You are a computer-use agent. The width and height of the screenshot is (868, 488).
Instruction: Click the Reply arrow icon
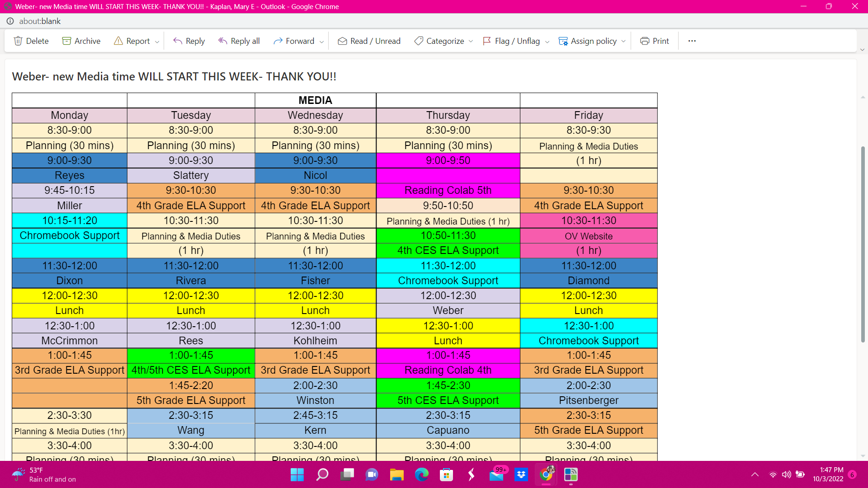[178, 41]
